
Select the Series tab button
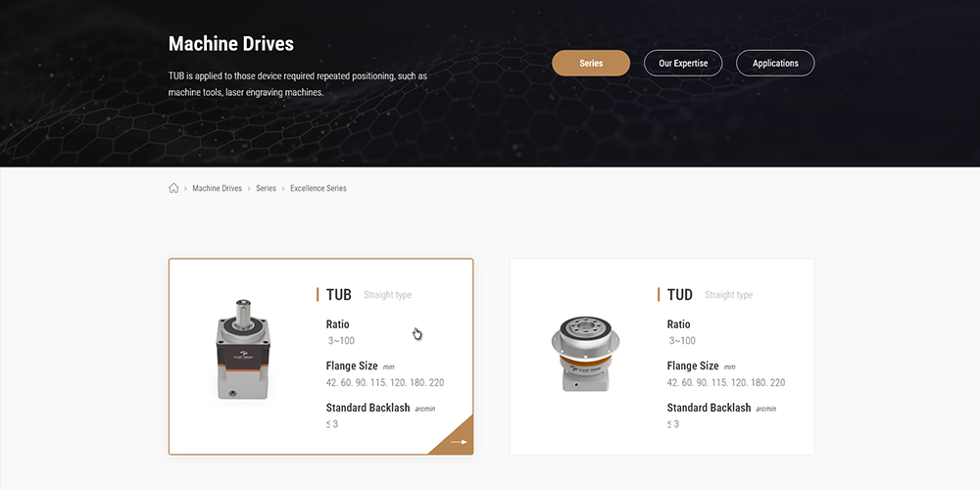click(x=591, y=63)
